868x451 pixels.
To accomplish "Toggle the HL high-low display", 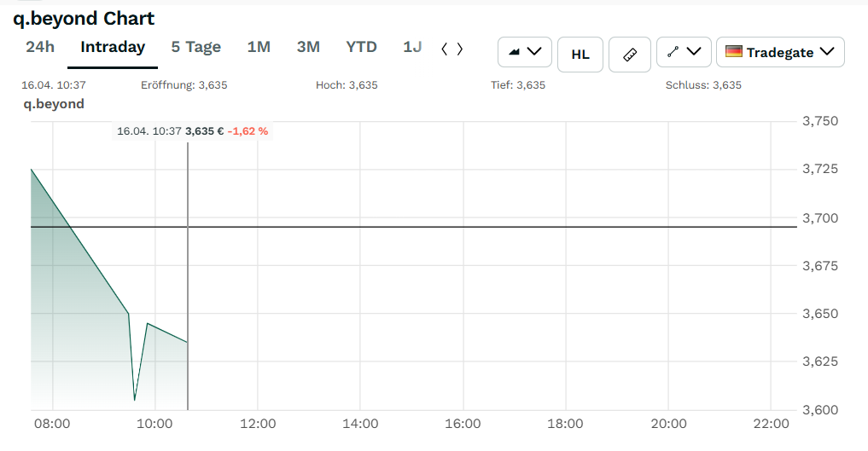I will [580, 54].
